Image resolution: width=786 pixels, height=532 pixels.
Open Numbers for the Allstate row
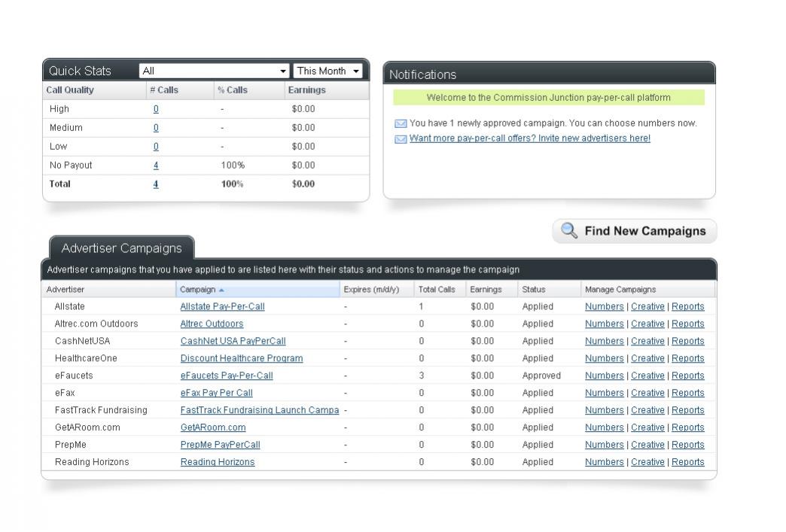[x=604, y=306]
